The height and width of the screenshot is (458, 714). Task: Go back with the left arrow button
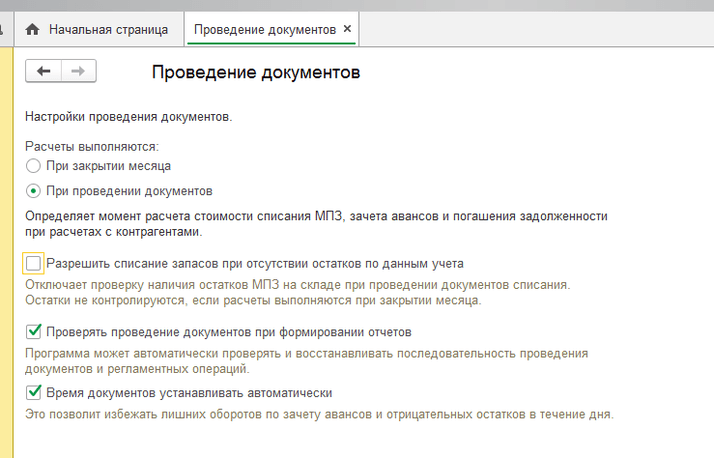click(43, 71)
